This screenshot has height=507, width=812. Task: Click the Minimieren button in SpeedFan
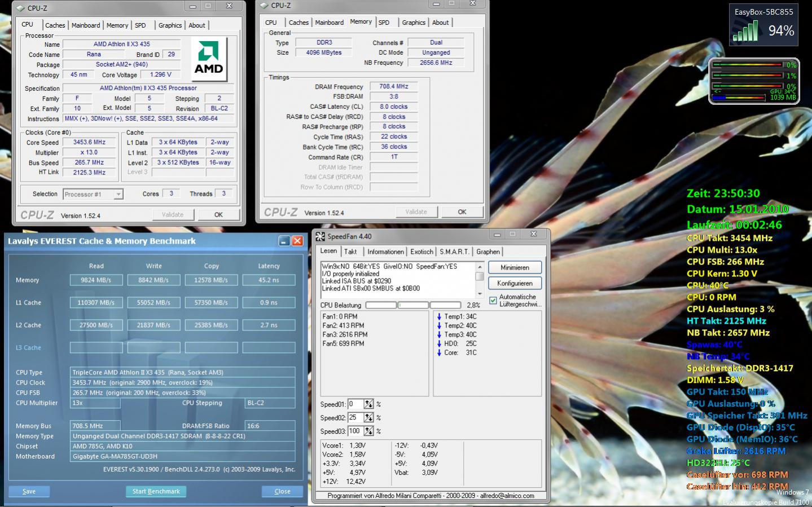click(x=515, y=267)
